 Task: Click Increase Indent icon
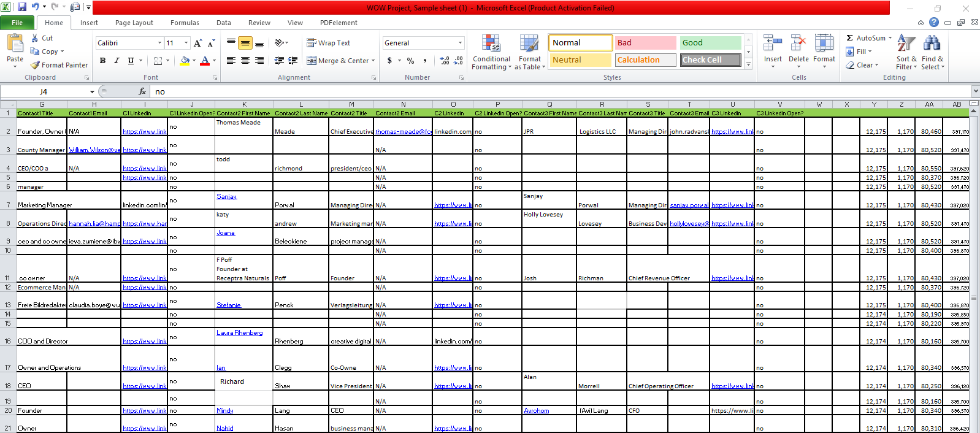tap(293, 61)
